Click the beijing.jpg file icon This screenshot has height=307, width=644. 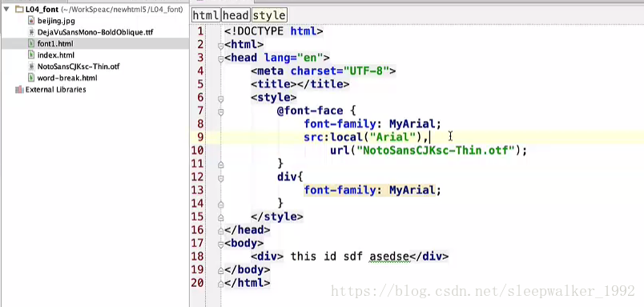pyautogui.click(x=31, y=21)
